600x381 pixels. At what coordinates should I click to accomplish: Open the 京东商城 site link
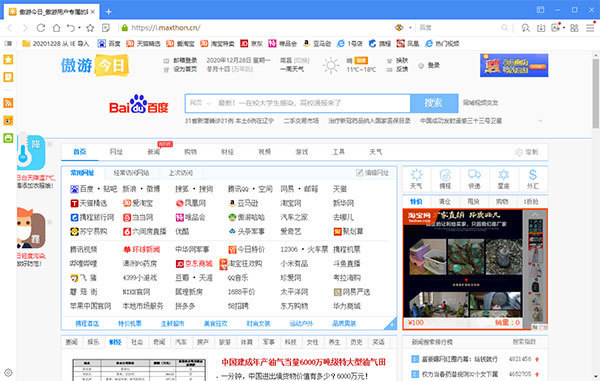[x=194, y=264]
